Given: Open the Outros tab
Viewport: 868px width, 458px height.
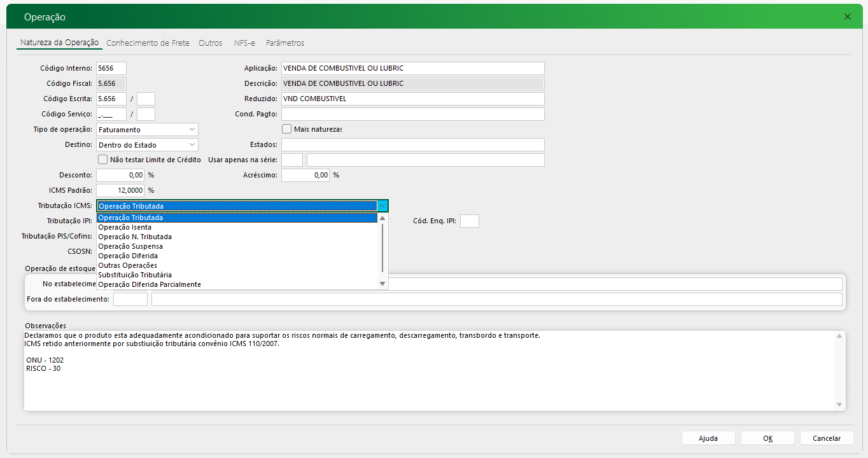Looking at the screenshot, I should click(x=211, y=43).
